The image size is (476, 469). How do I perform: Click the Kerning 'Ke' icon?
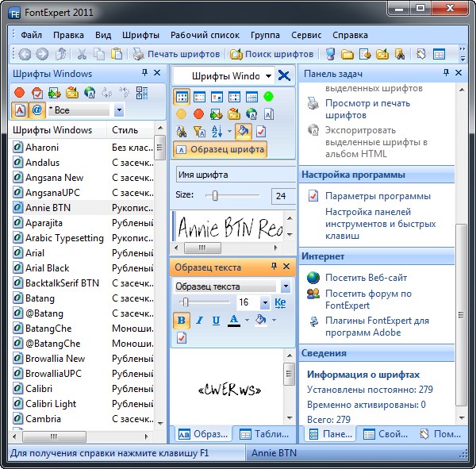pos(279,302)
